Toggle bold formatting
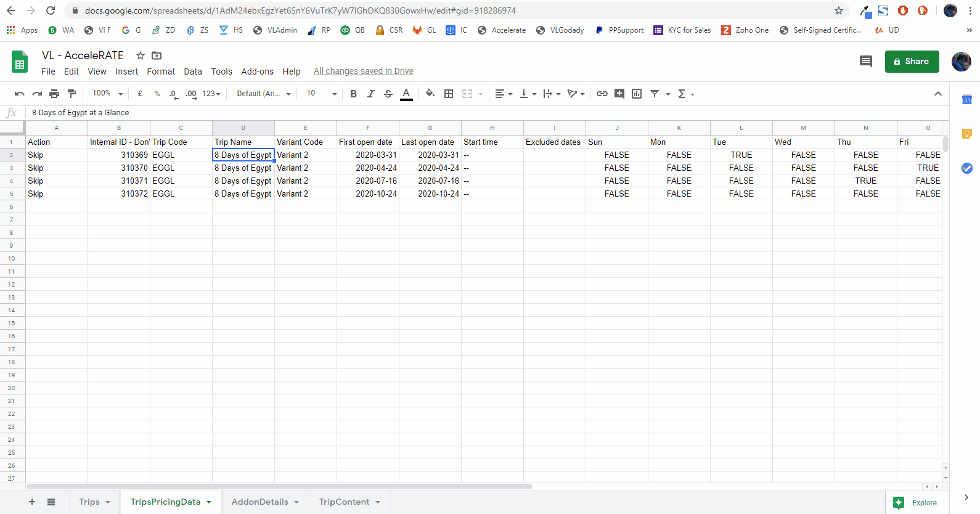 pyautogui.click(x=353, y=94)
